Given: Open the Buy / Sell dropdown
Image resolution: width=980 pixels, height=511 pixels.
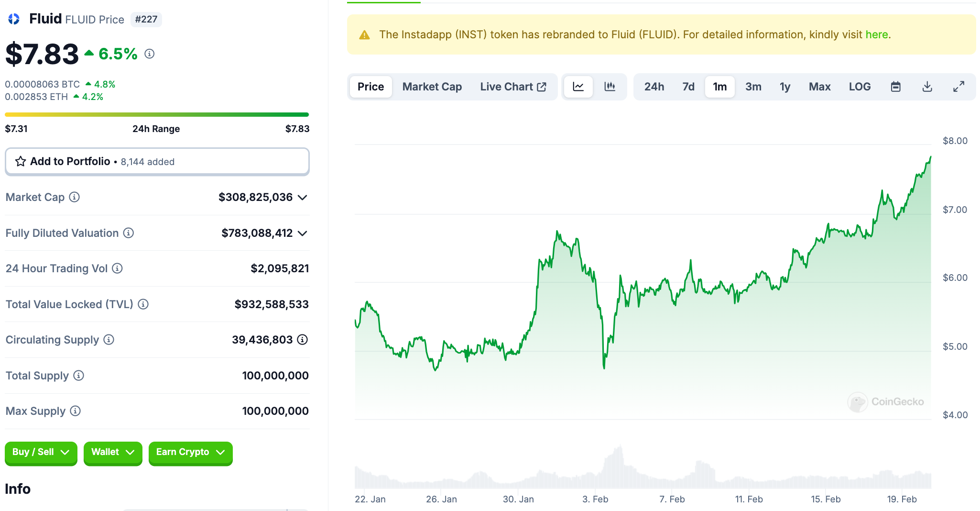Looking at the screenshot, I should tap(41, 452).
